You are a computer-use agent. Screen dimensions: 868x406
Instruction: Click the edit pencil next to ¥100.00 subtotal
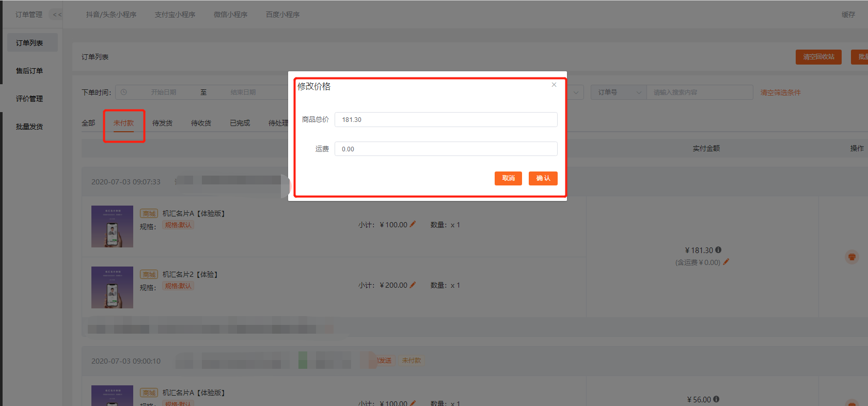413,224
